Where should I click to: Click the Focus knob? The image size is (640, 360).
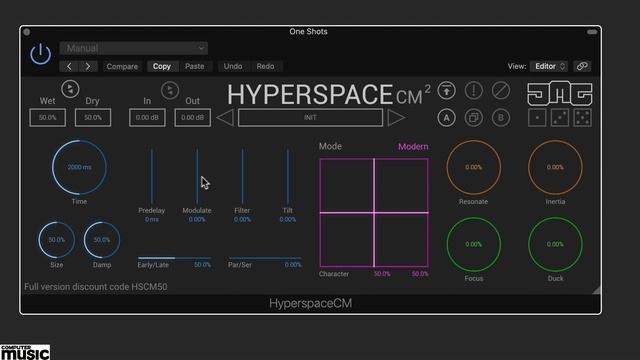click(473, 244)
